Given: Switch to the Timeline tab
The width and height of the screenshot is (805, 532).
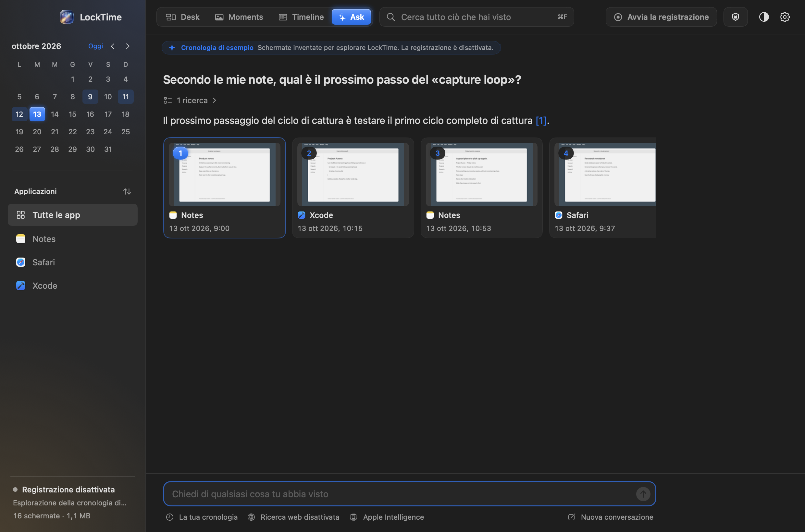Looking at the screenshot, I should coord(301,17).
